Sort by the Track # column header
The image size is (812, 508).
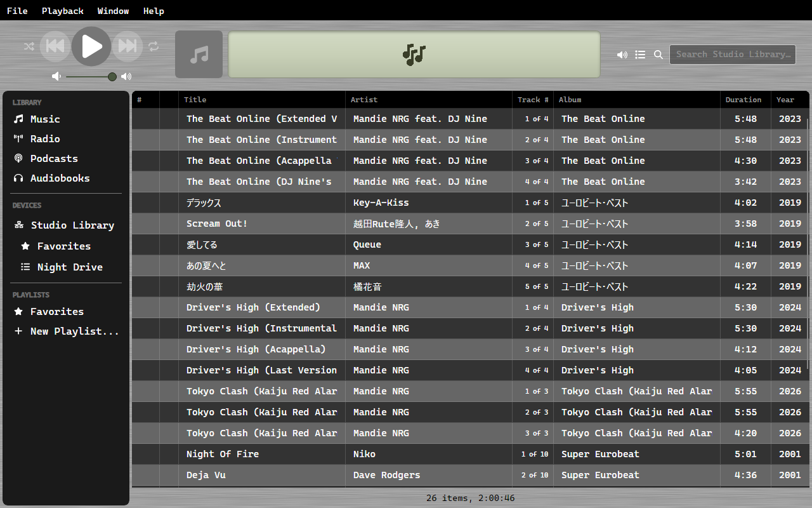coord(533,100)
